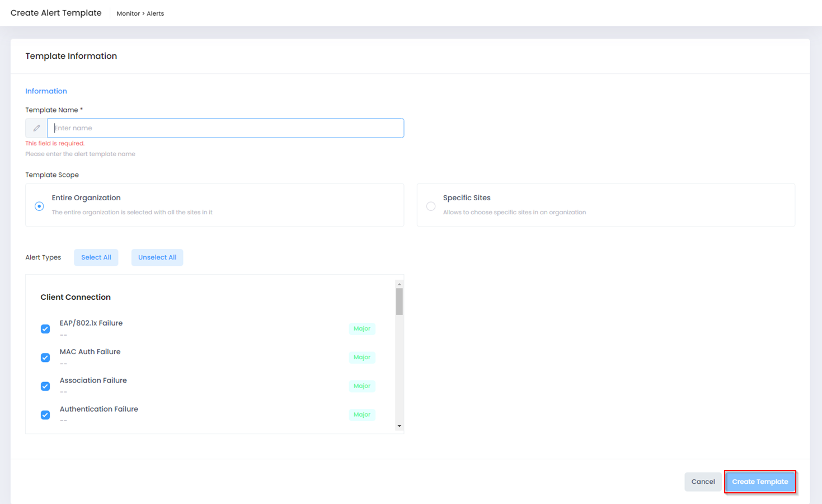Click the Major badge for Authentication Failure
This screenshot has height=504, width=822.
tap(362, 414)
